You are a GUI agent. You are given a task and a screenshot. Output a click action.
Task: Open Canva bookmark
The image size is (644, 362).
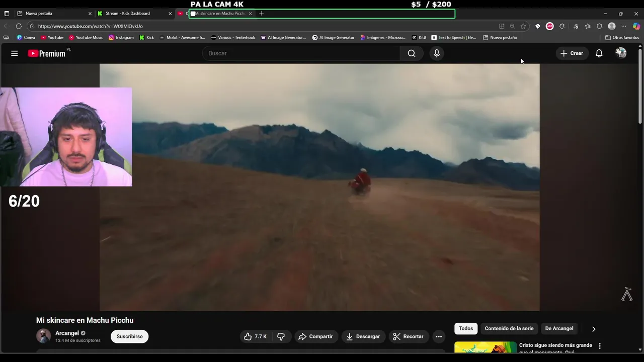coord(26,38)
